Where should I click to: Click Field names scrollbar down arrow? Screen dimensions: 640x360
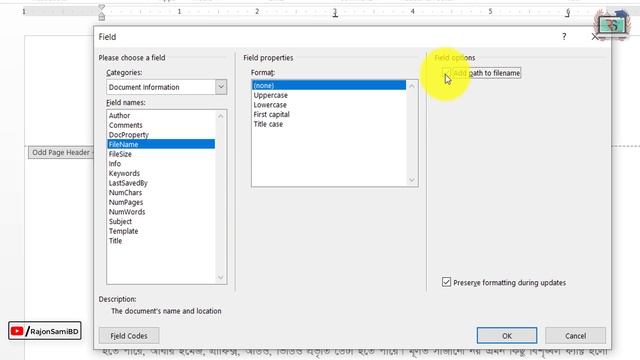(x=220, y=278)
